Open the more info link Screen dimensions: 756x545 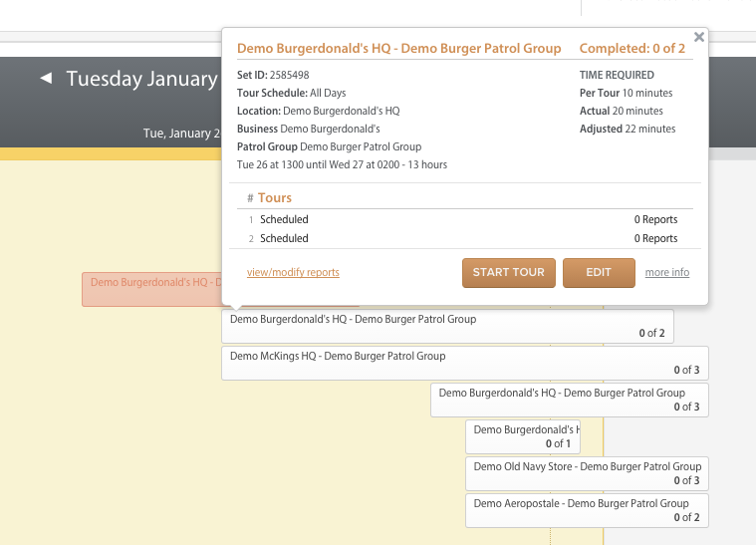click(667, 272)
